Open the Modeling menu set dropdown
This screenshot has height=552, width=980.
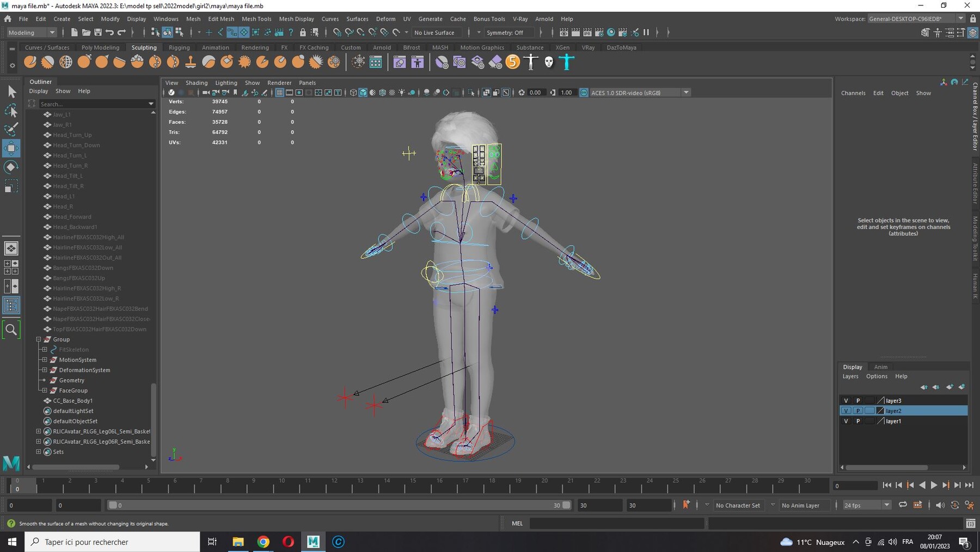(32, 33)
